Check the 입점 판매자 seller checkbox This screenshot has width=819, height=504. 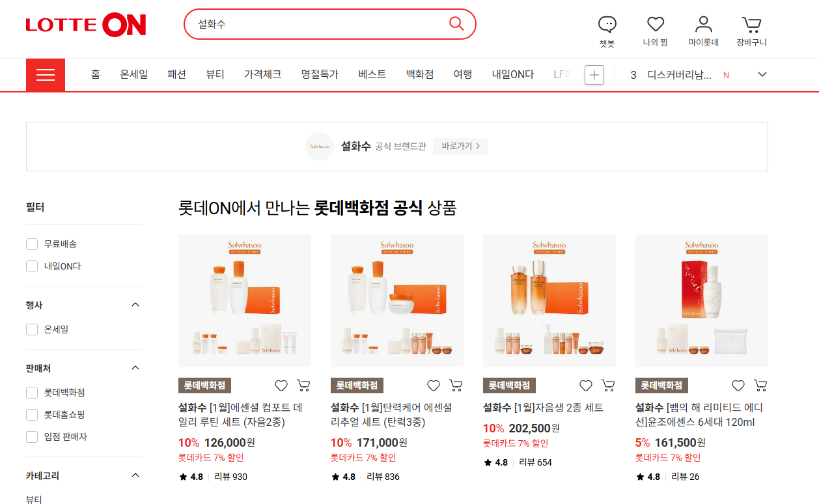[32, 437]
